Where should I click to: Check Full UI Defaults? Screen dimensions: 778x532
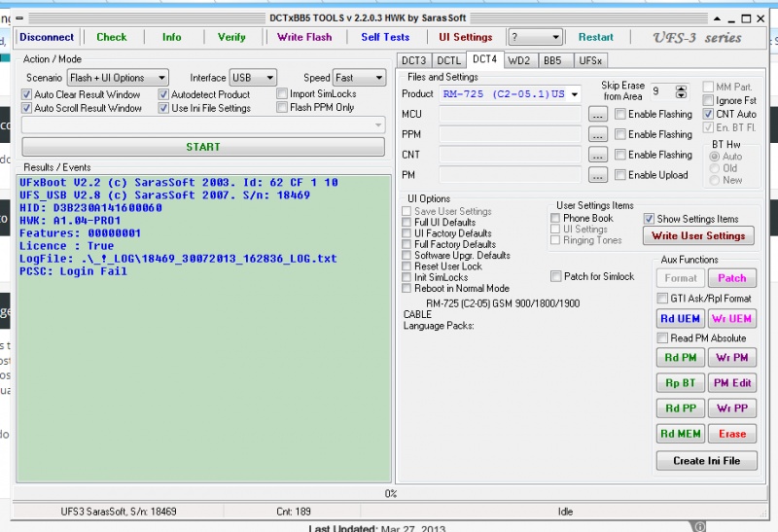(x=407, y=223)
